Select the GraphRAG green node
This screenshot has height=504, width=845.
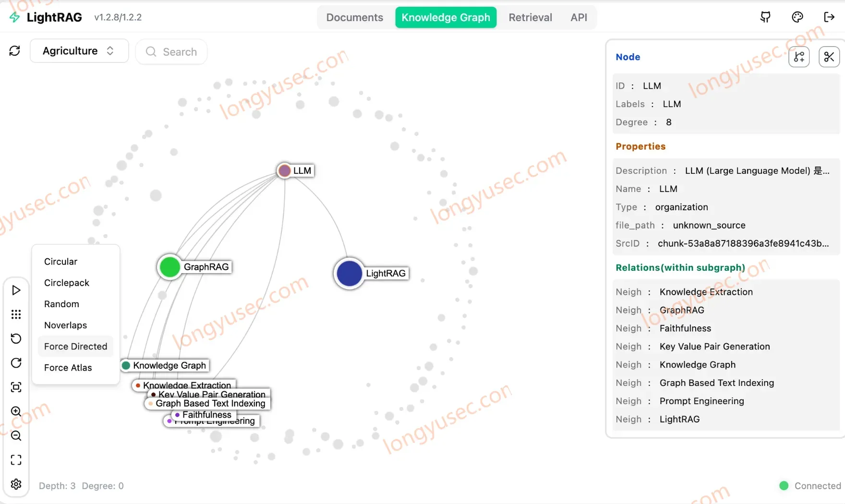[169, 267]
